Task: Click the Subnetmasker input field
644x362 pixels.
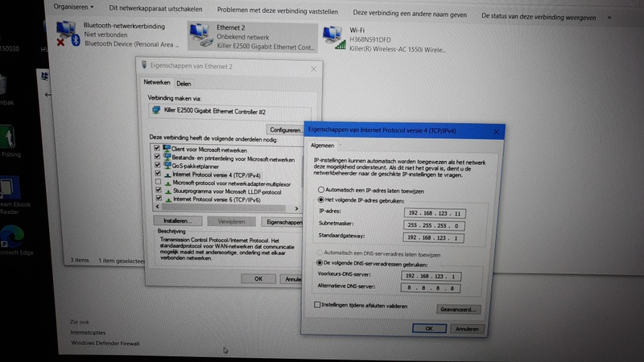Action: [x=434, y=225]
